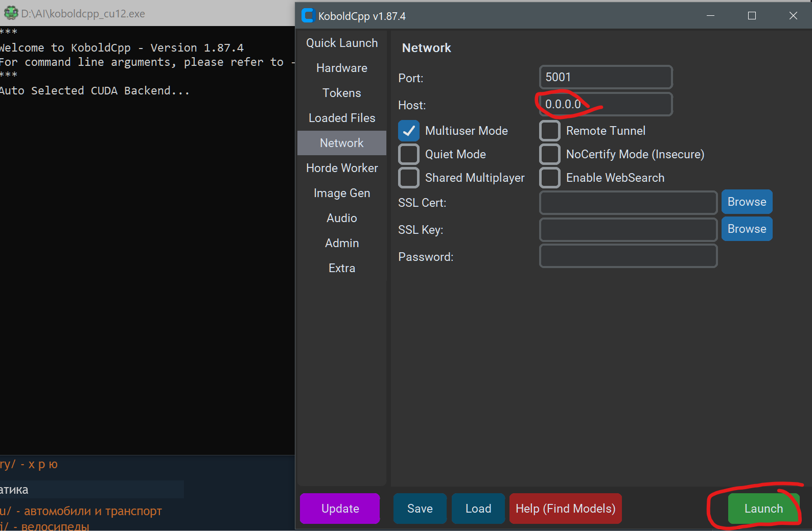Click the 'SSL Key:' label
This screenshot has width=812, height=531.
(421, 230)
